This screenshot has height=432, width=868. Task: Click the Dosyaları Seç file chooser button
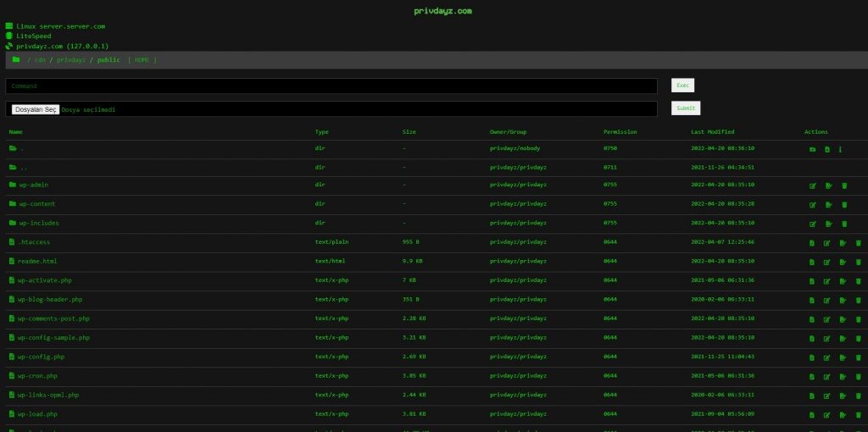36,109
